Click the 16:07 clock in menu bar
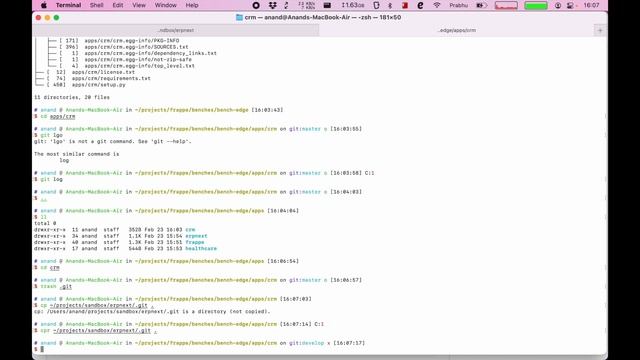Viewport: 640px width, 360px height. pos(591,5)
